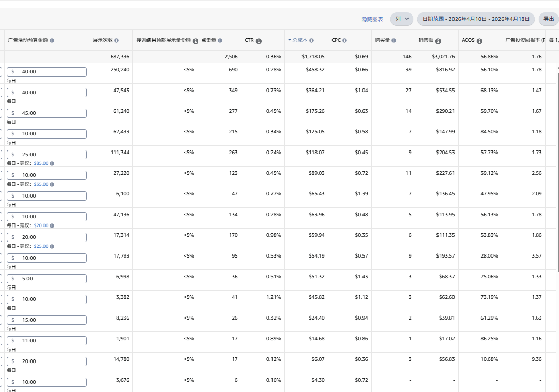This screenshot has height=392, width=559.
Task: Click info icon next to CPC header
Action: point(344,40)
